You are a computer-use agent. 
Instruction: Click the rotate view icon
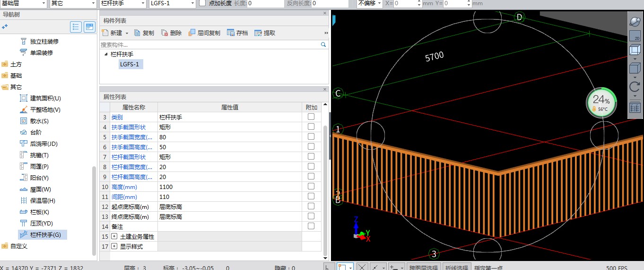(x=635, y=87)
